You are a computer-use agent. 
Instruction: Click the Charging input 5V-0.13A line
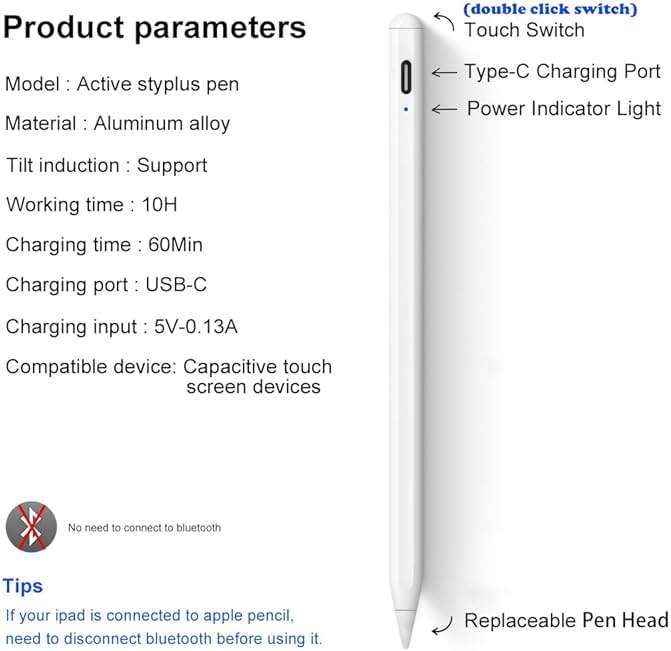[122, 327]
